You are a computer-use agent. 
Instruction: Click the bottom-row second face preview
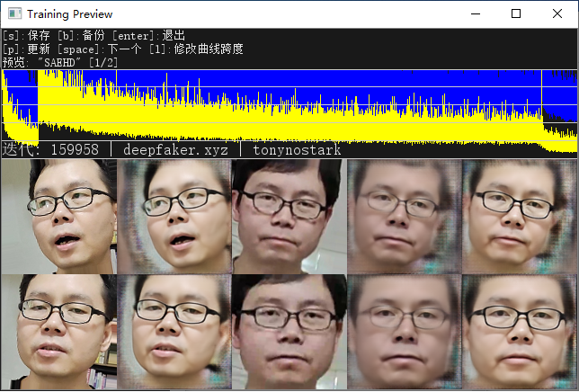click(174, 332)
